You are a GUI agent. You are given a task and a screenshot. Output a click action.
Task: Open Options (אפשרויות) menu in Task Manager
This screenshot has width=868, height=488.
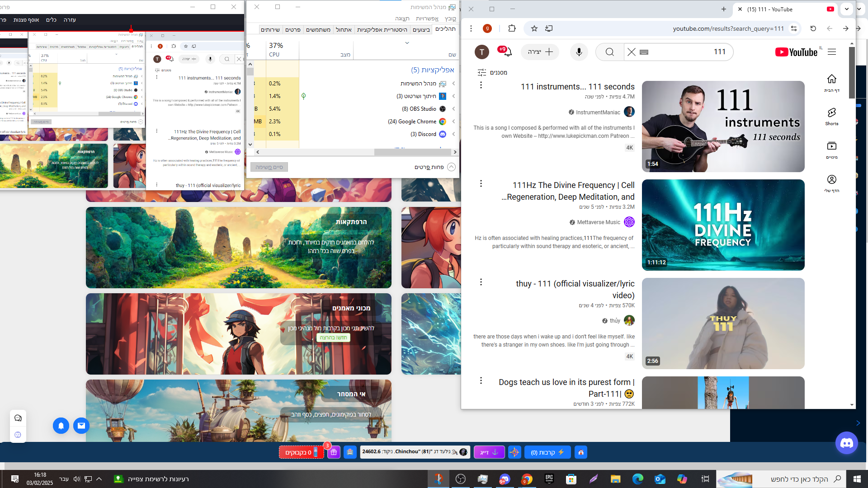coord(427,19)
